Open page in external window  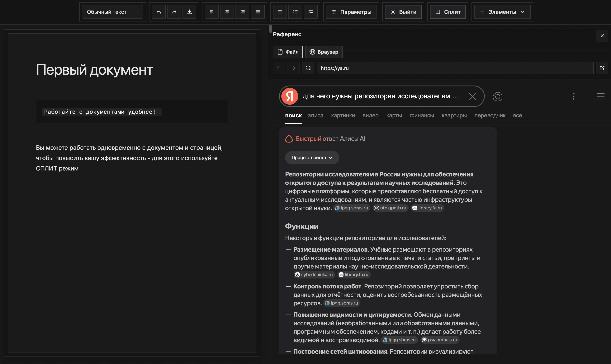tap(602, 68)
